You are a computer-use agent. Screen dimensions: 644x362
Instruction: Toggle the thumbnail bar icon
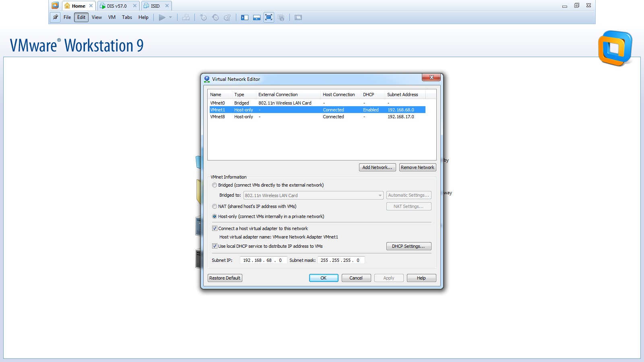tap(256, 17)
